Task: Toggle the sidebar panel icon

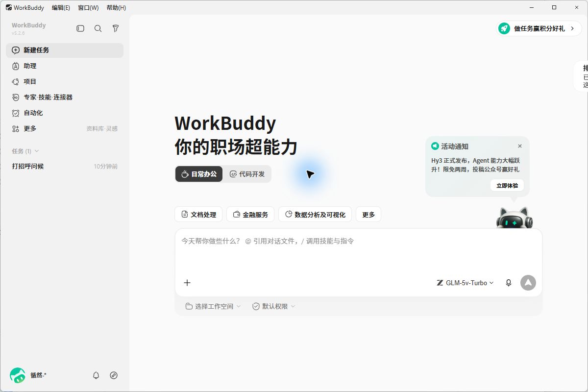Action: pyautogui.click(x=80, y=28)
